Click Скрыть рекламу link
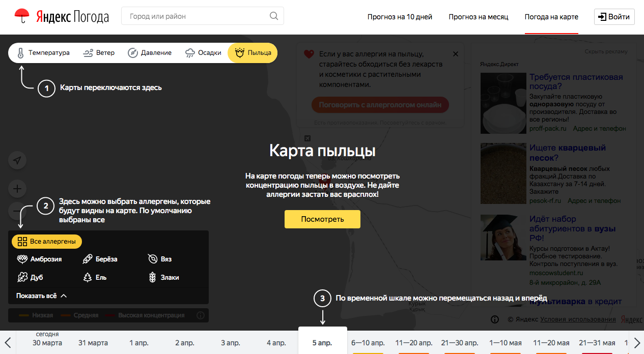 606,51
